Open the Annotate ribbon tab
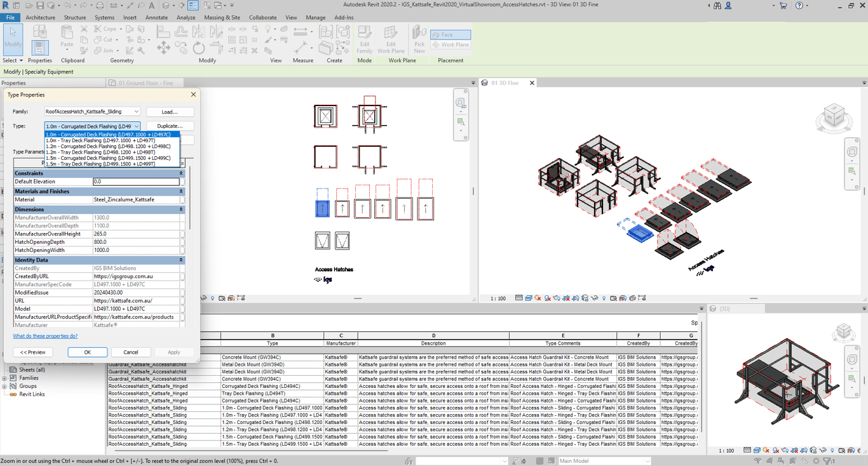The image size is (868, 466). [156, 18]
